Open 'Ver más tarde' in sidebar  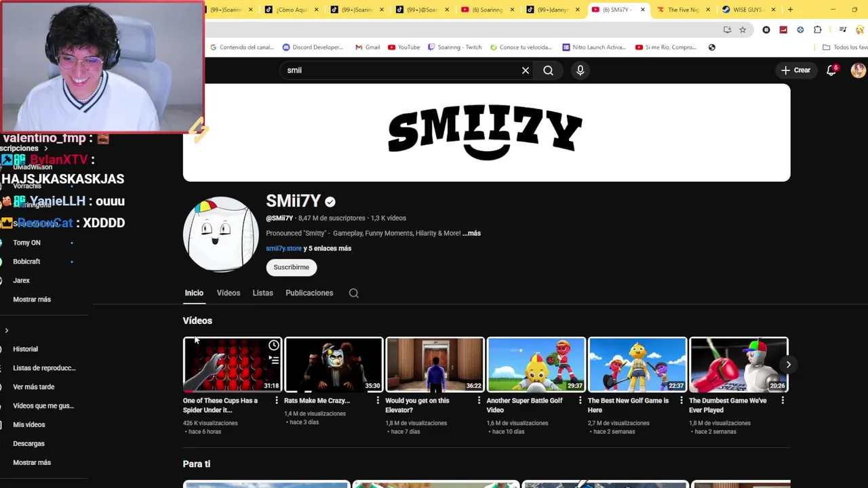(34, 387)
